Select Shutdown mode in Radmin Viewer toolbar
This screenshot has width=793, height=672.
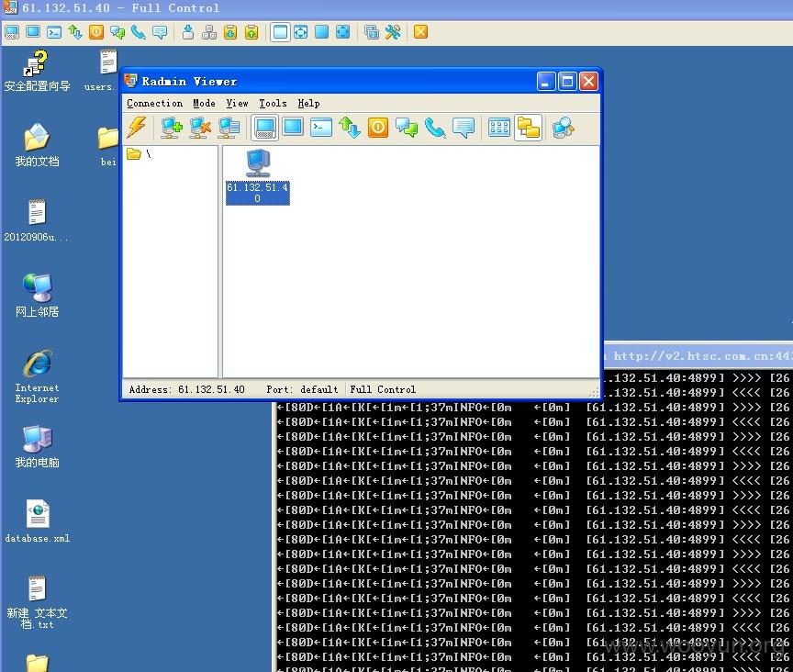pyautogui.click(x=378, y=128)
